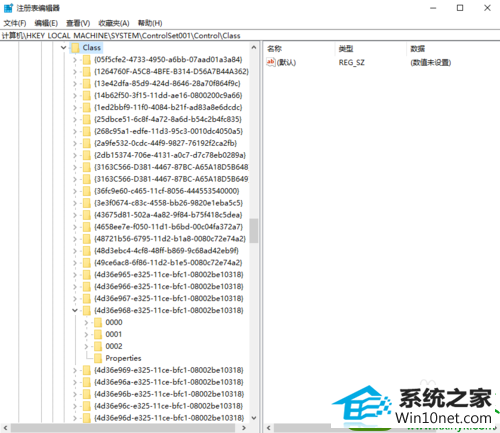Select the {3163C566-D381-4467-87BC-A65A18D5B649 key
500x433 pixels.
point(171,179)
